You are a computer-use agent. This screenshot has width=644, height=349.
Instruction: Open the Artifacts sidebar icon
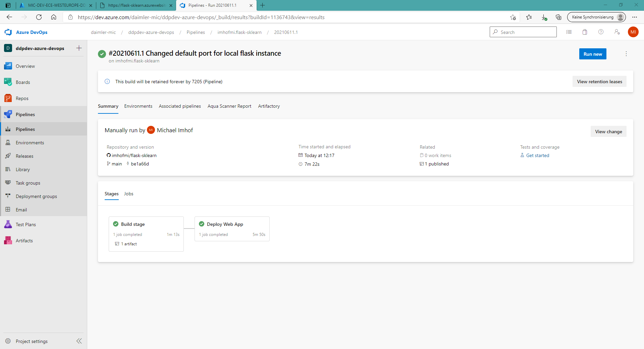click(8, 241)
